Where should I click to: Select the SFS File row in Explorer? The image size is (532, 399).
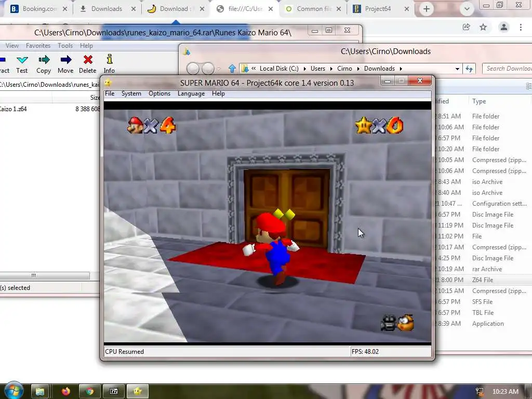(x=483, y=302)
